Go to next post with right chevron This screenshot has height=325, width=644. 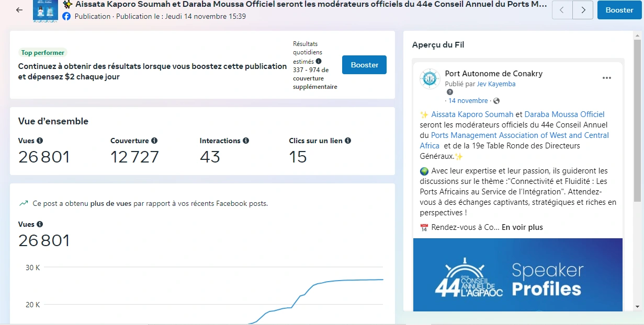pos(583,10)
